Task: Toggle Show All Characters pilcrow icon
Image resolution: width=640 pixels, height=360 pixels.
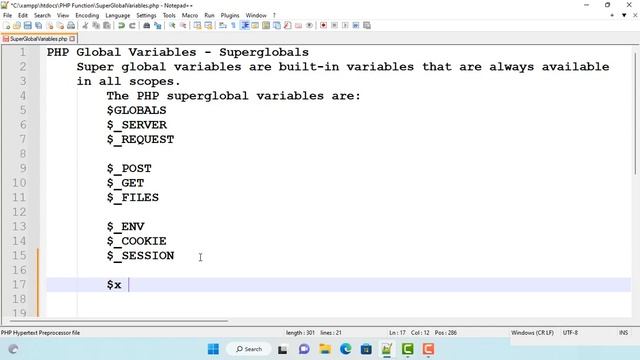Action: pos(233,25)
